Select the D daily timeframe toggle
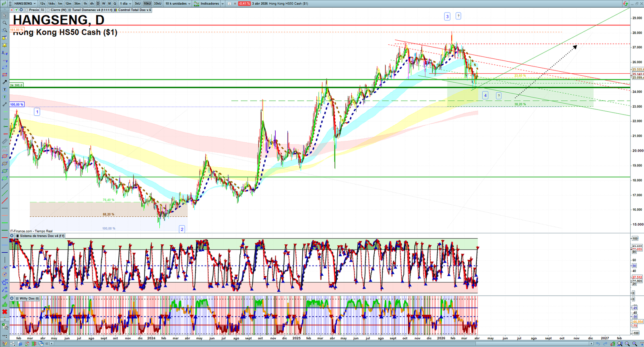The image size is (644, 347). [98, 4]
